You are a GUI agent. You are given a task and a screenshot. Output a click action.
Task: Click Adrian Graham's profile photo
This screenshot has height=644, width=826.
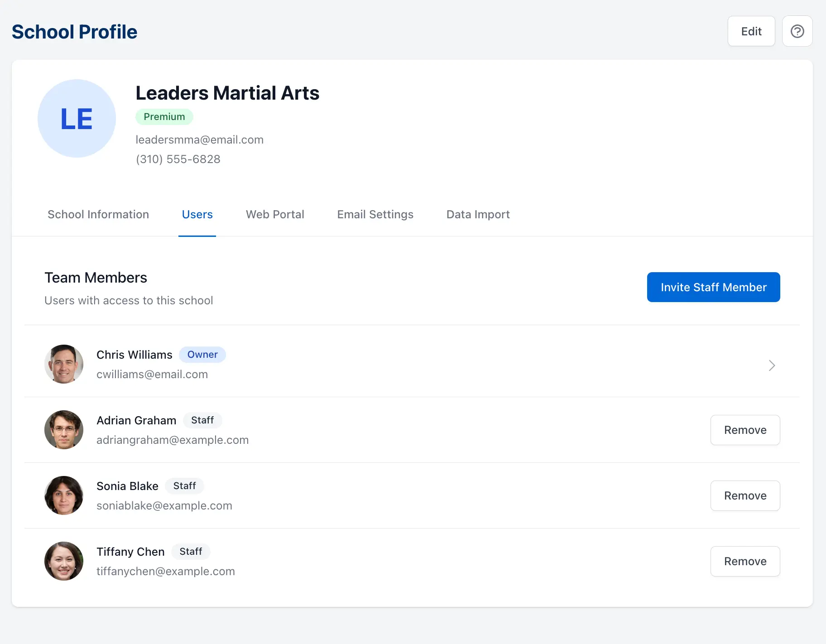tap(63, 430)
